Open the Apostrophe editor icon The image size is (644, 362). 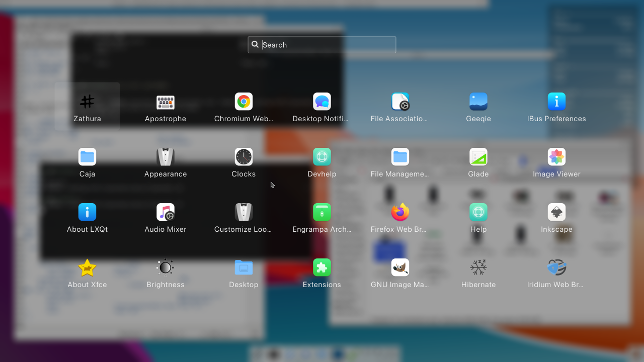tap(166, 102)
